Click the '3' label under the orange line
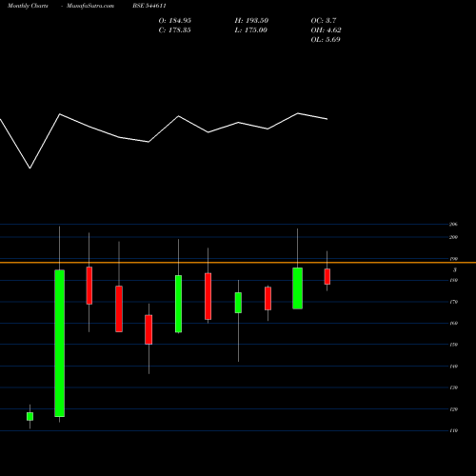 [x=455, y=269]
